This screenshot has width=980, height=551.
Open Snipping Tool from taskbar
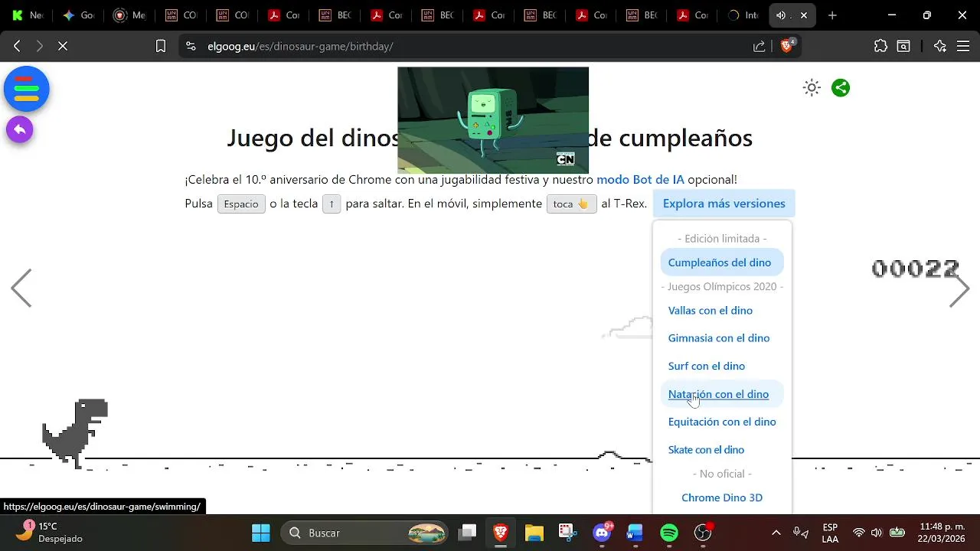point(567,533)
